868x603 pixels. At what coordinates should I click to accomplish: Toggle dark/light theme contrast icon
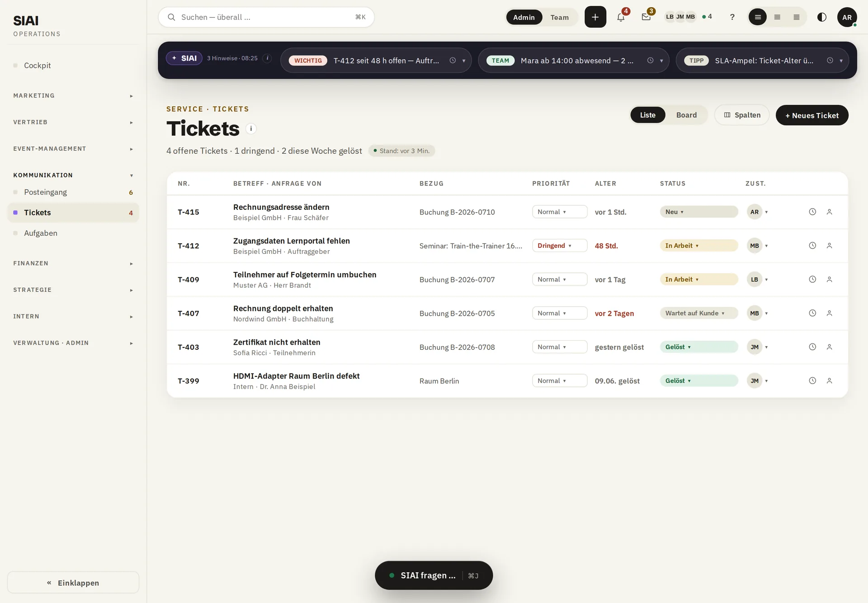click(x=822, y=17)
